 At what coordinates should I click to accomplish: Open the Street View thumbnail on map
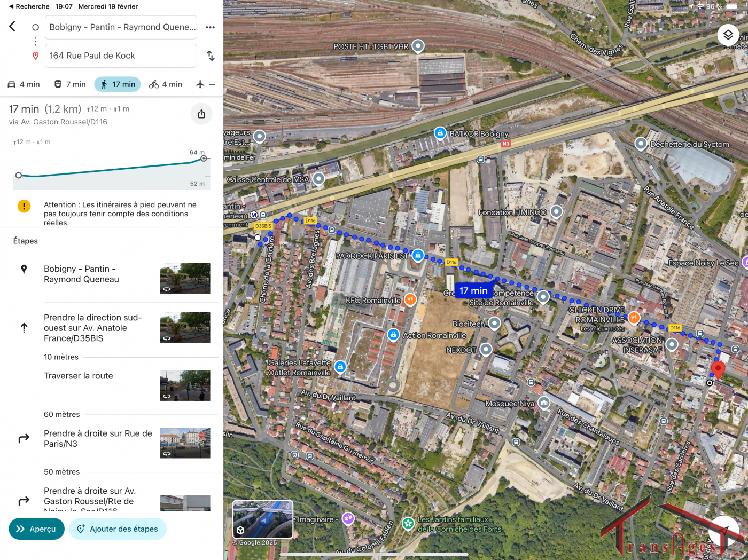[263, 519]
